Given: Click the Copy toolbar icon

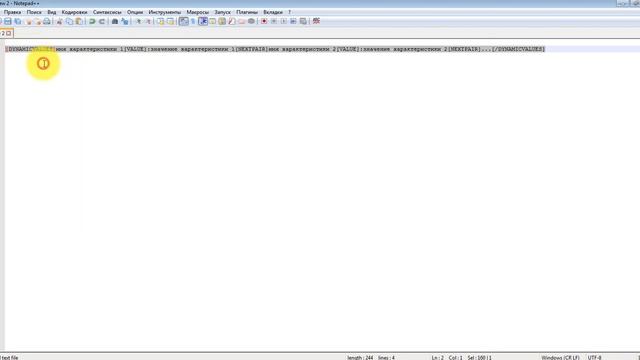Looking at the screenshot, I should tap(69, 21).
